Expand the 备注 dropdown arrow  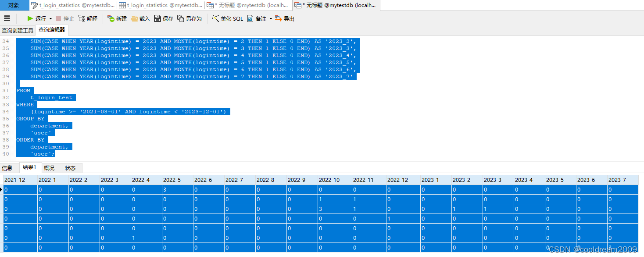tap(271, 18)
